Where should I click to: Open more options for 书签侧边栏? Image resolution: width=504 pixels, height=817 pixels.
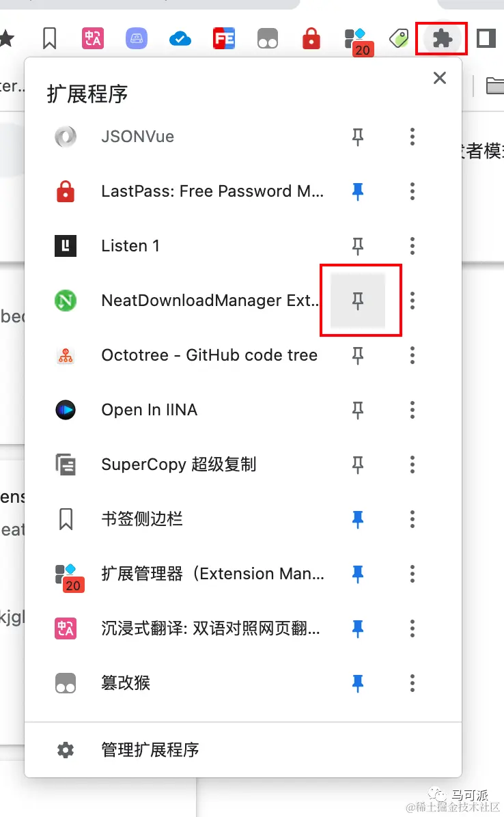[x=412, y=519]
